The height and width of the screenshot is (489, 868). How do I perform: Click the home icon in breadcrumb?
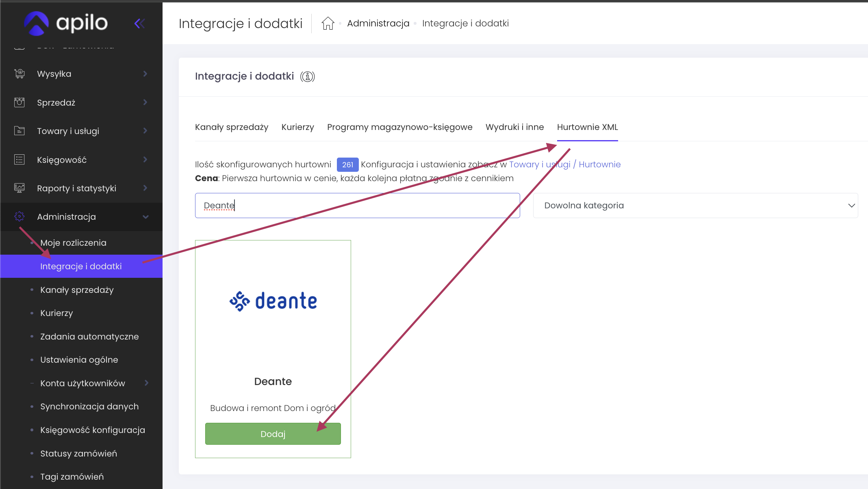(328, 24)
